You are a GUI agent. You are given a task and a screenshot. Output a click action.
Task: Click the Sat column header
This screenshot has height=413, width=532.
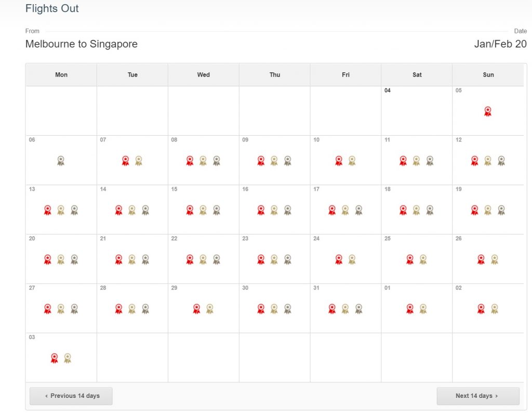pos(417,75)
